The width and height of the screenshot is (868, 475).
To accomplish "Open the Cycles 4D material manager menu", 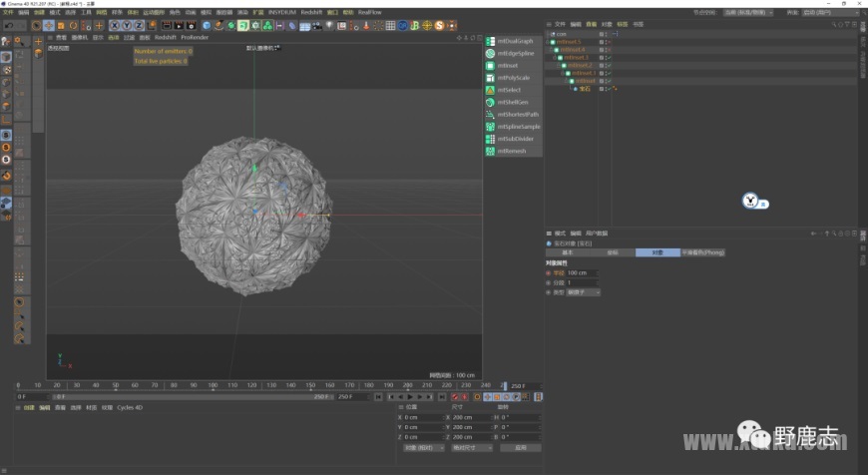I will pos(130,407).
